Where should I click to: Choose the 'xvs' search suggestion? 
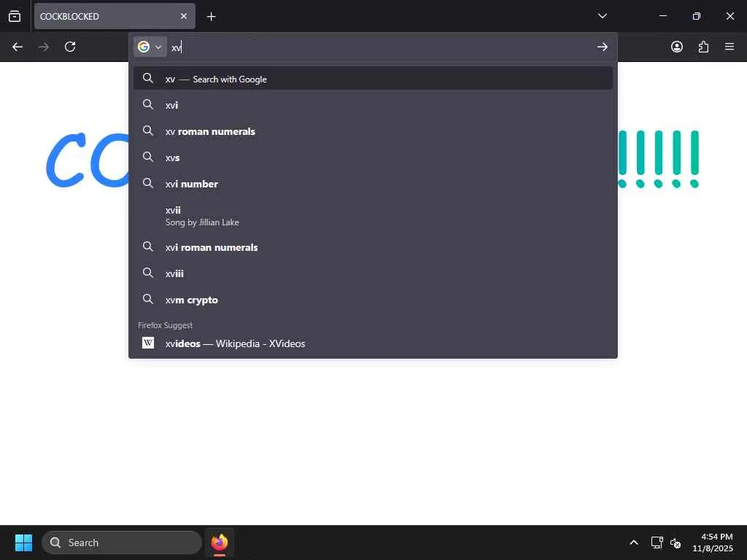pos(373,157)
